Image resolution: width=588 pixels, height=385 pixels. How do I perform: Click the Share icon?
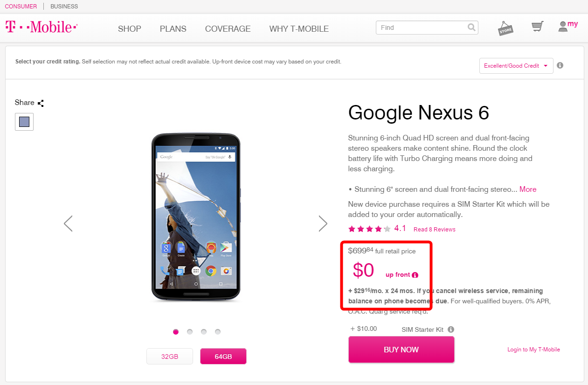(x=41, y=103)
